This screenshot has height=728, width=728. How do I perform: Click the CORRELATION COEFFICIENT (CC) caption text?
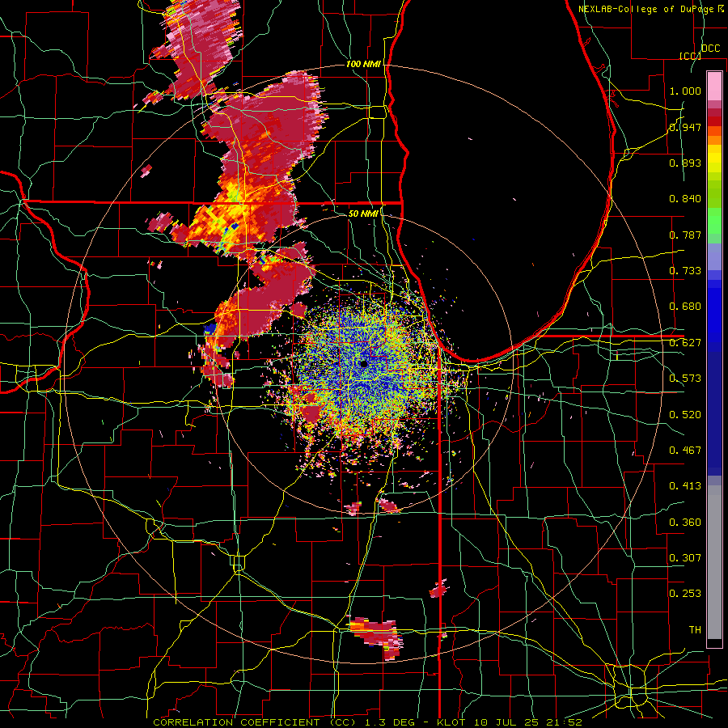[254, 722]
